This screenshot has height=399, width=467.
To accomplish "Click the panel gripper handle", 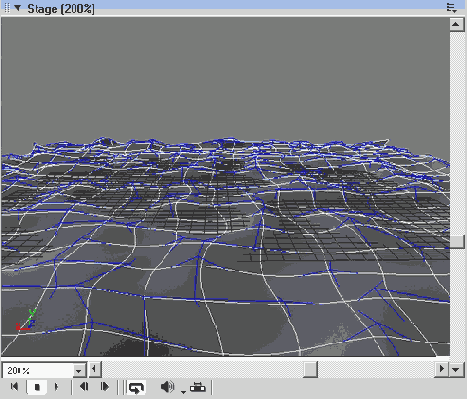I will (7, 8).
